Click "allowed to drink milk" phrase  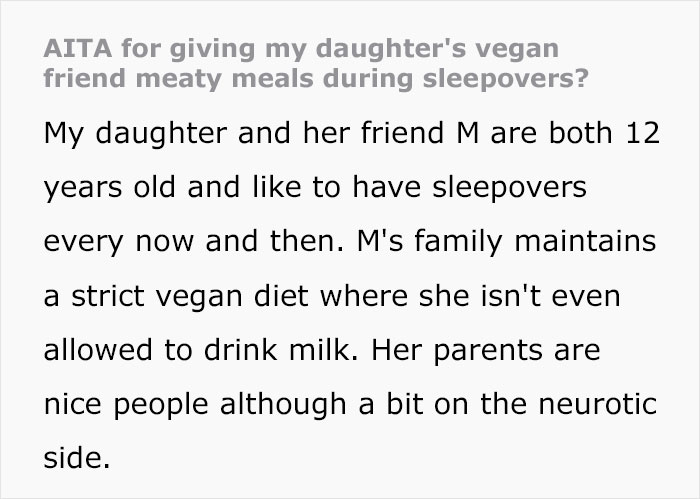click(x=198, y=349)
